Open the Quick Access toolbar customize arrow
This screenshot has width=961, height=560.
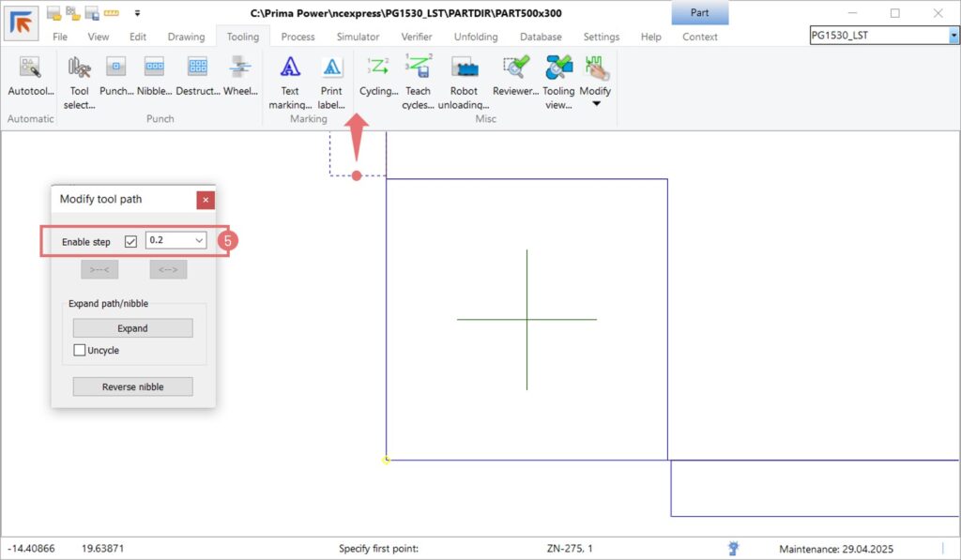(138, 13)
